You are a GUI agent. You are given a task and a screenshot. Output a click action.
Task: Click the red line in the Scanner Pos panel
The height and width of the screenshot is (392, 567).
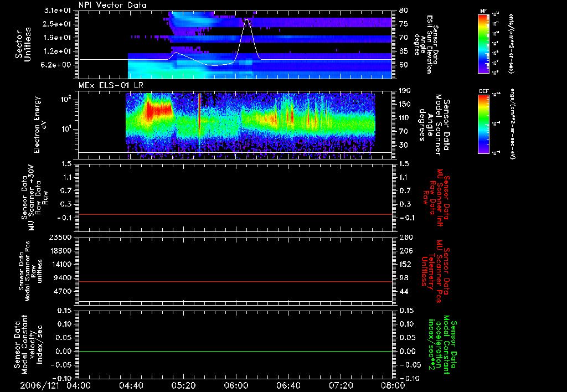click(x=235, y=281)
